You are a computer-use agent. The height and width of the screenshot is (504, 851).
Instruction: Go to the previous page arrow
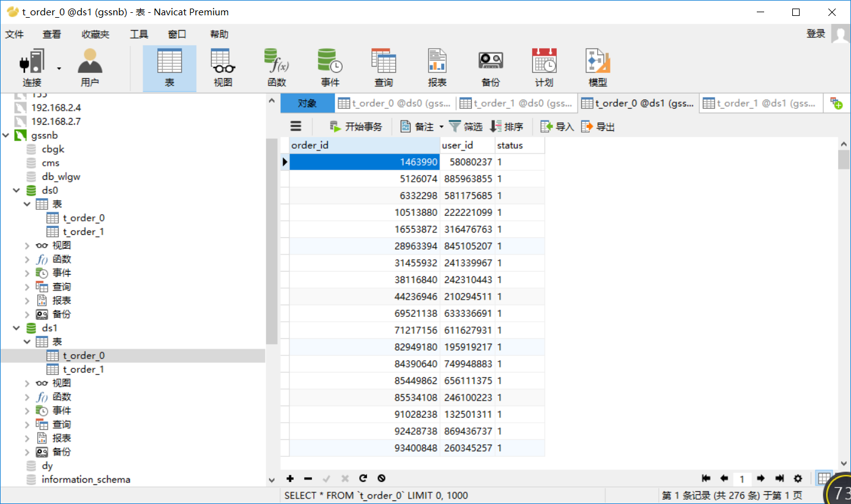pos(724,478)
